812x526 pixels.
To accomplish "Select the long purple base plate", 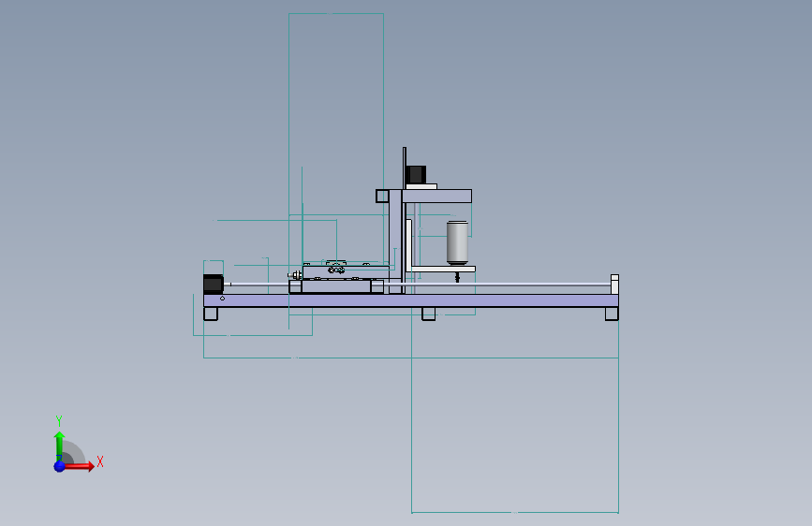I will (410, 300).
